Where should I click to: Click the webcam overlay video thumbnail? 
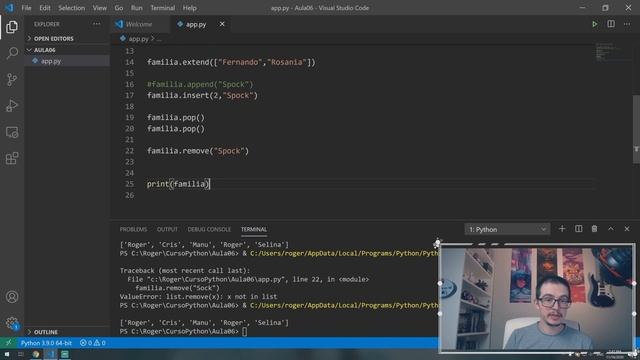[x=537, y=298]
